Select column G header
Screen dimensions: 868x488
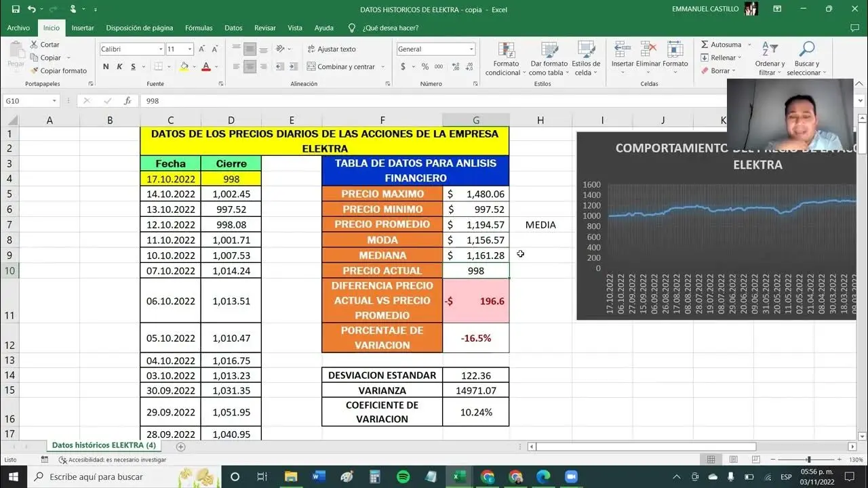[x=476, y=120]
